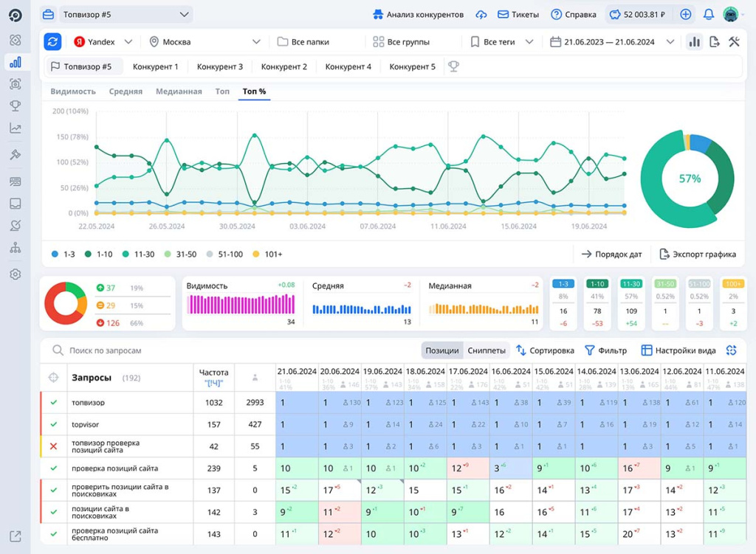Open the Yandex search engine dropdown
The width and height of the screenshot is (756, 554).
(x=103, y=42)
